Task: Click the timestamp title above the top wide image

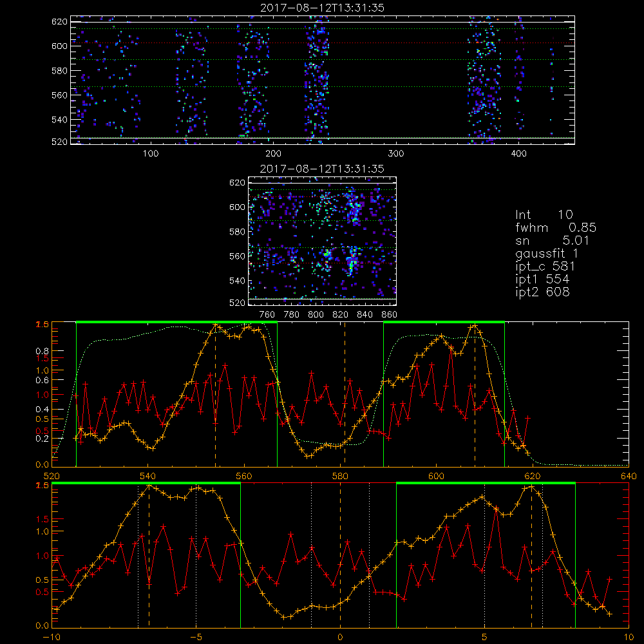Action: (322, 8)
